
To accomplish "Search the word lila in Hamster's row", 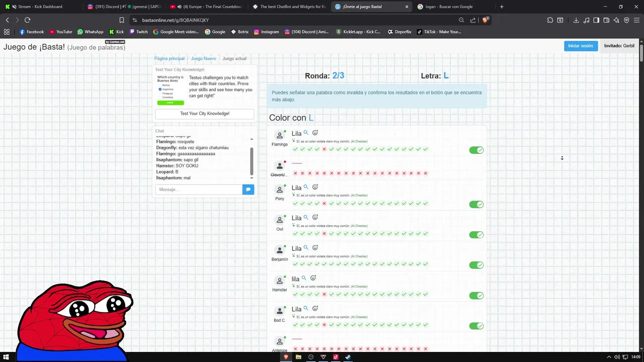I will 304,278.
